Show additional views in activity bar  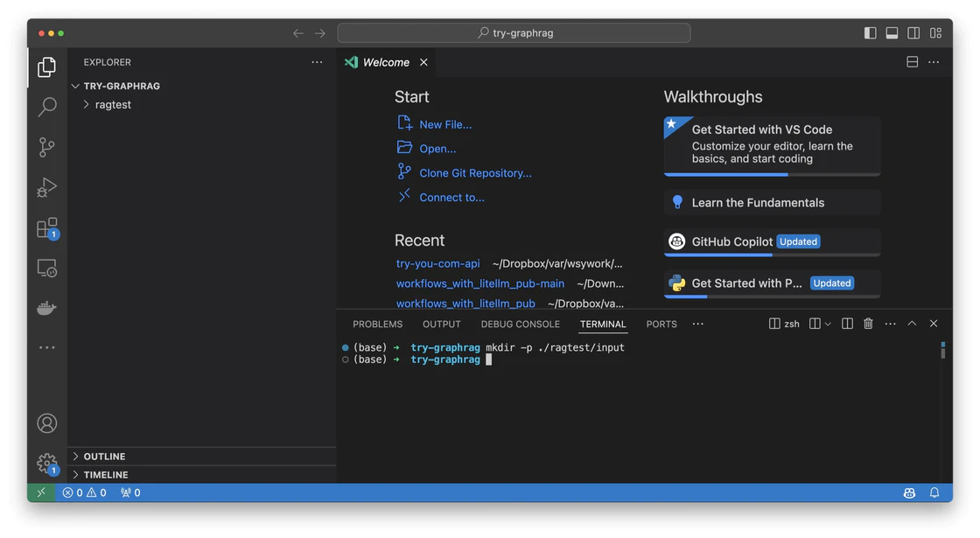point(47,347)
